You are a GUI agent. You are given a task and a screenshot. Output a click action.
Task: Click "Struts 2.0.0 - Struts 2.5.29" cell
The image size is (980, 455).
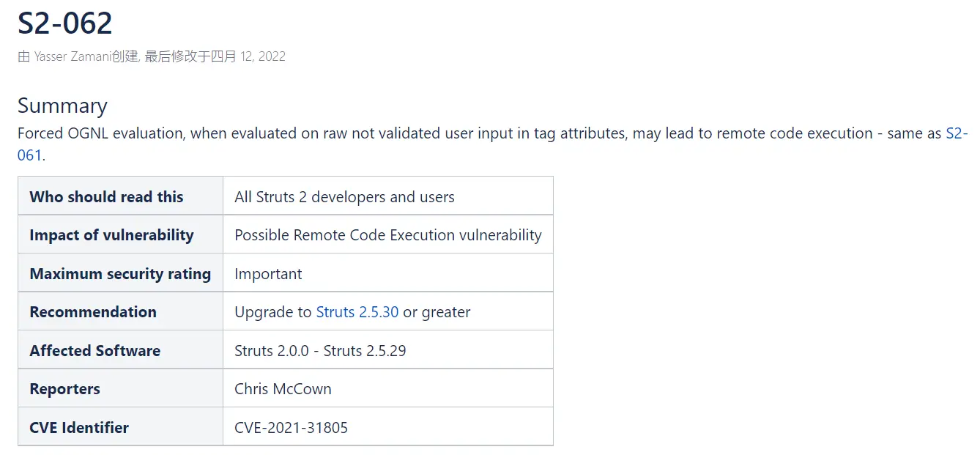320,351
